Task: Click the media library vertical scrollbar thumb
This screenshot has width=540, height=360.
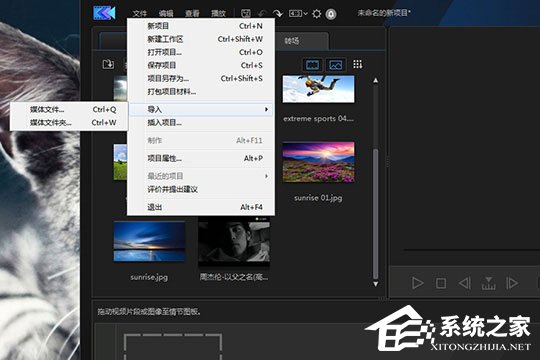Action: tap(376, 214)
